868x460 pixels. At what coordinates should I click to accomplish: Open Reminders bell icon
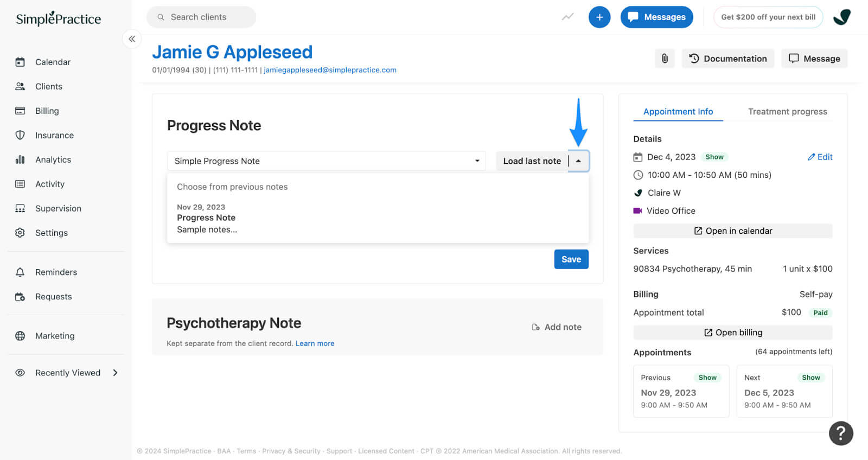click(20, 272)
